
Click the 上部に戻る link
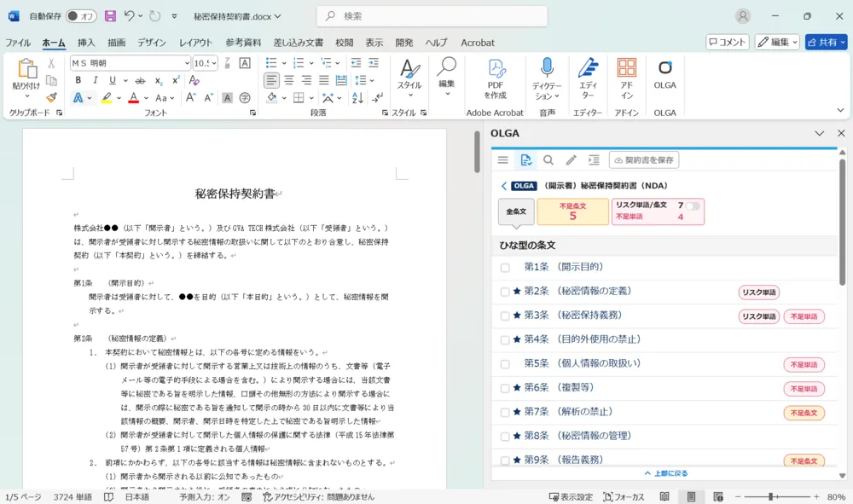pyautogui.click(x=665, y=473)
